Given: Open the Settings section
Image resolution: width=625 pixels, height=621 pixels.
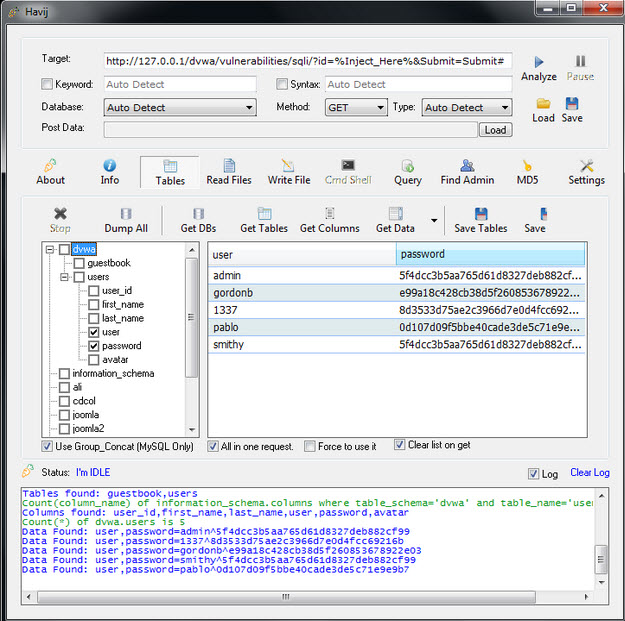Looking at the screenshot, I should tap(586, 172).
